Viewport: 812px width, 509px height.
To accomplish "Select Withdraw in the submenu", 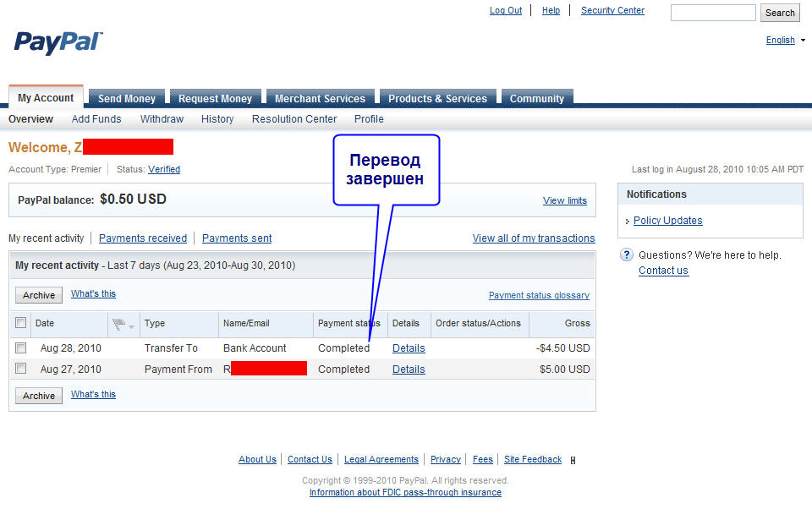I will point(162,119).
